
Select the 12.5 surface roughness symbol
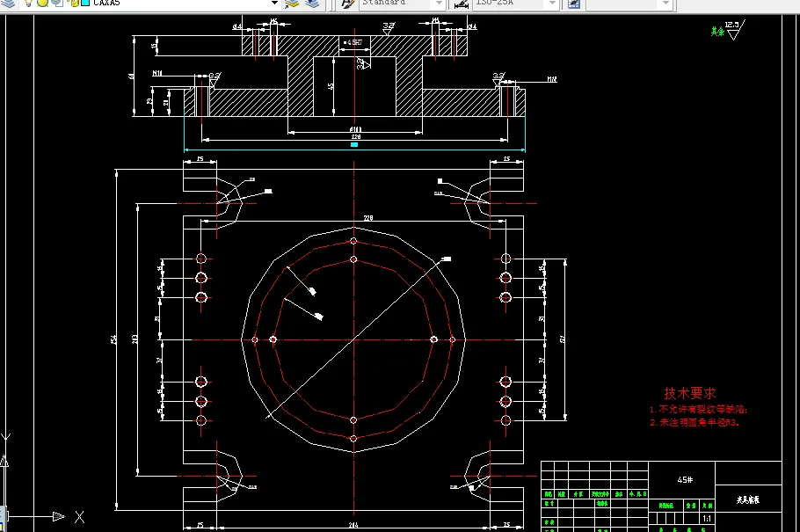coord(735,30)
